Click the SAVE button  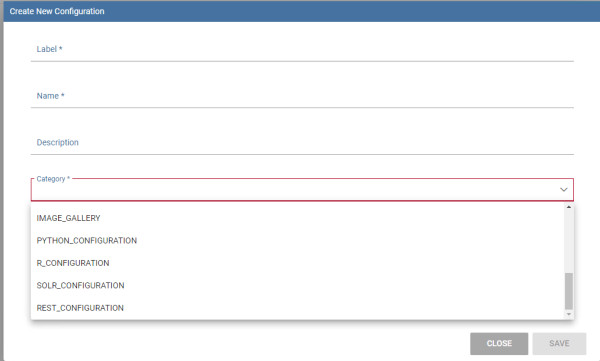[559, 343]
